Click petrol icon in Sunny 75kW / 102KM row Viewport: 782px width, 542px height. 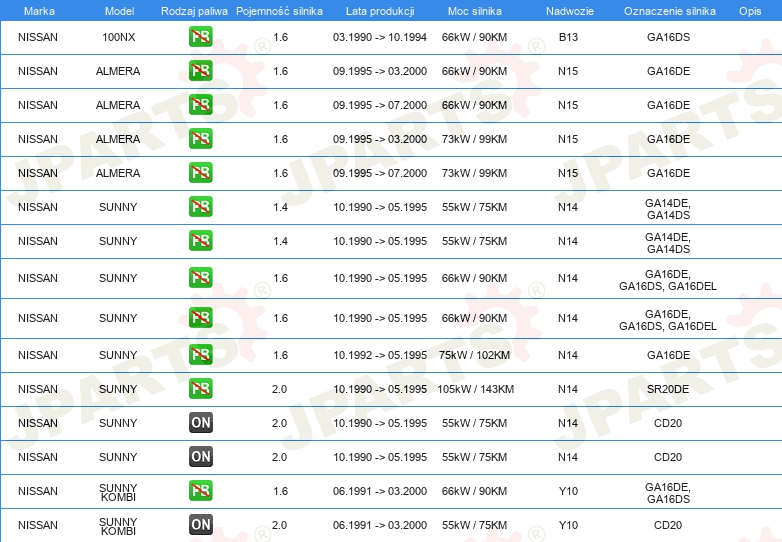tap(200, 355)
